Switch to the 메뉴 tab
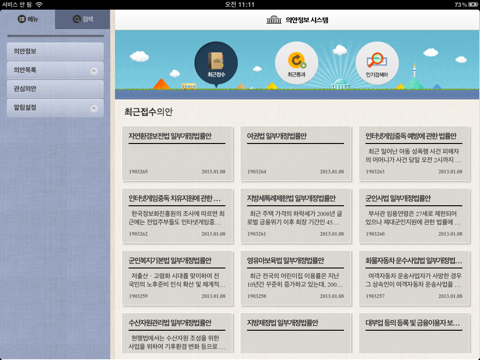The height and width of the screenshot is (360, 480). pyautogui.click(x=28, y=19)
